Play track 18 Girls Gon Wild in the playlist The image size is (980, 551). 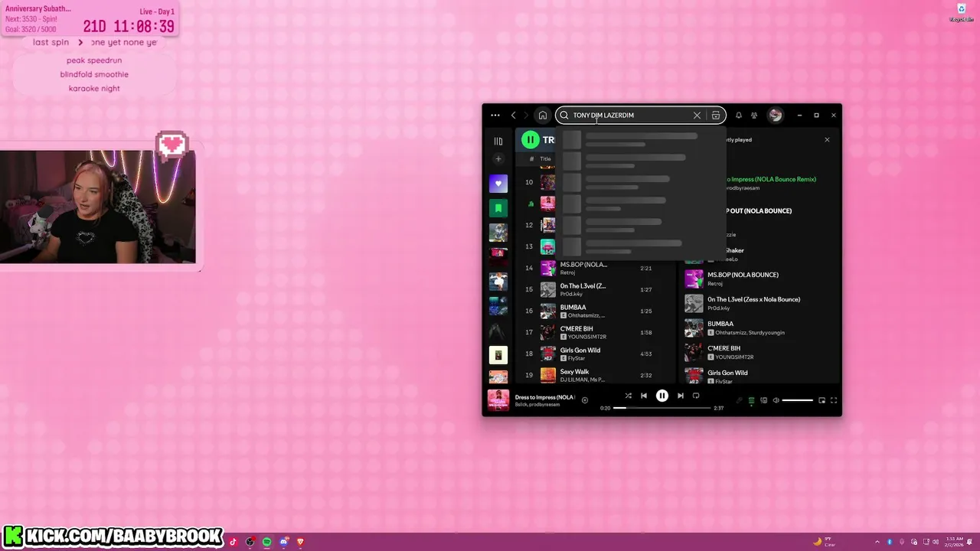pos(594,354)
